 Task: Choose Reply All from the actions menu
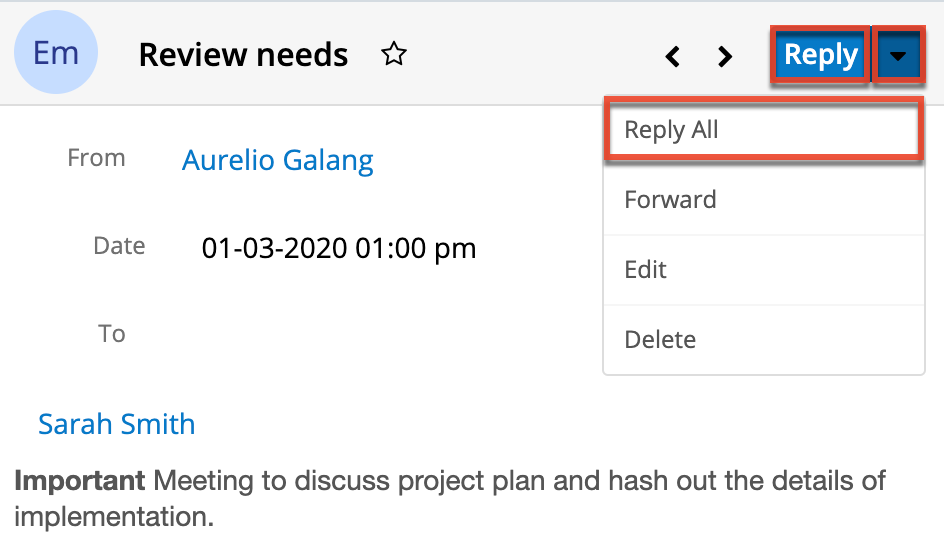point(671,130)
